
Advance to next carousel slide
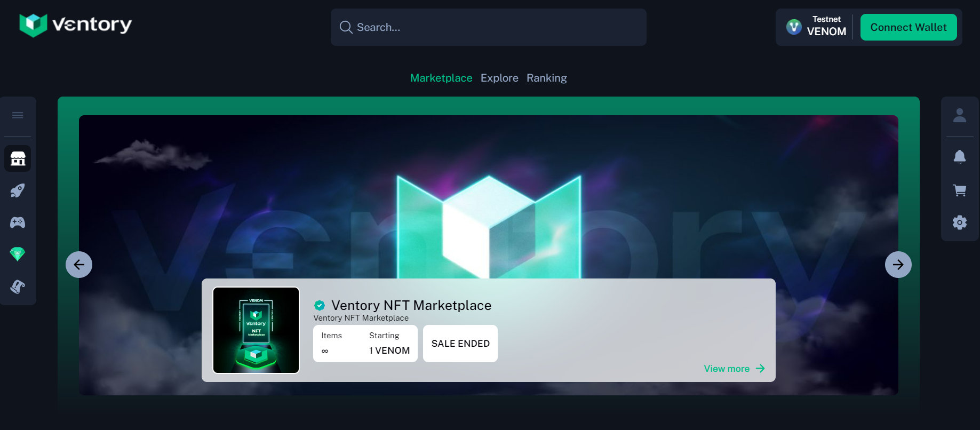pyautogui.click(x=898, y=265)
